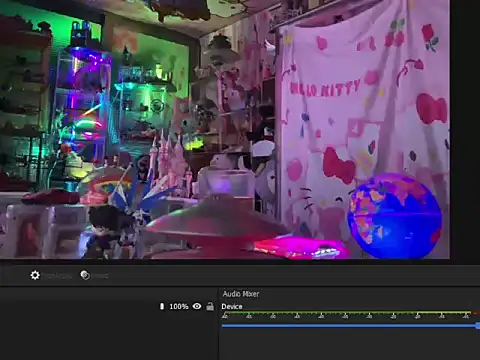Click the small white icon beside 100%

(x=162, y=306)
